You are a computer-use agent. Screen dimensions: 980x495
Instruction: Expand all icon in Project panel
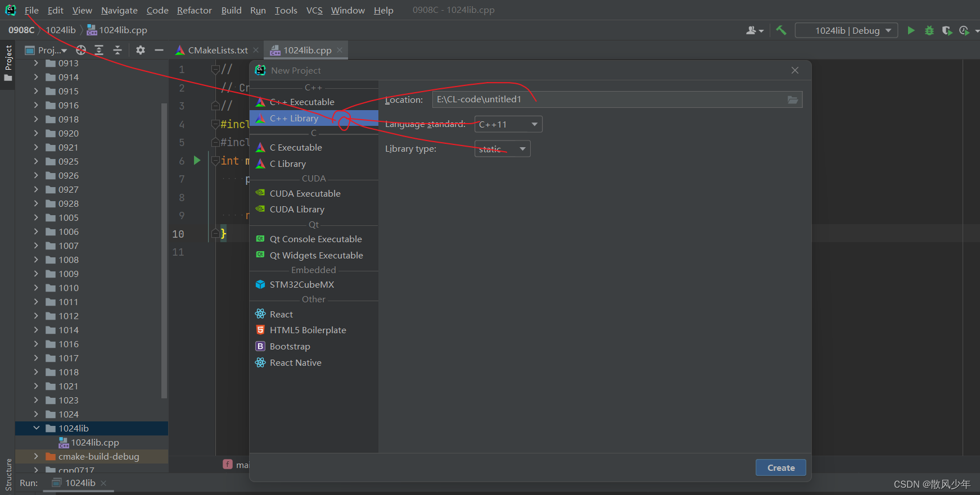(99, 50)
